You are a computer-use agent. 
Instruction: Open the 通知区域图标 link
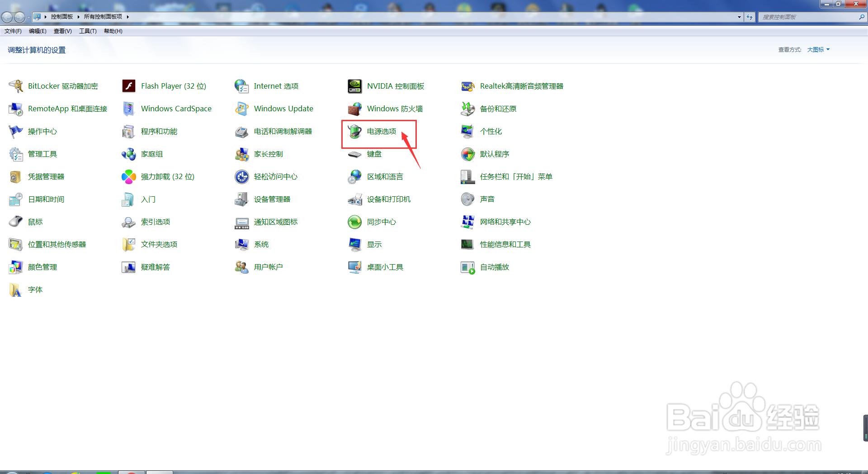click(276, 222)
